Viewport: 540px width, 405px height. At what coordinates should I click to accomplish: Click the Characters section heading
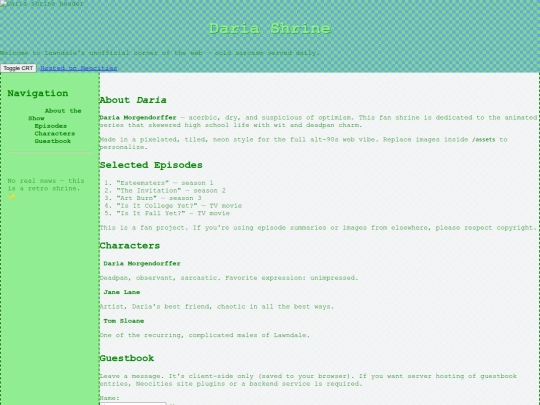tap(130, 246)
